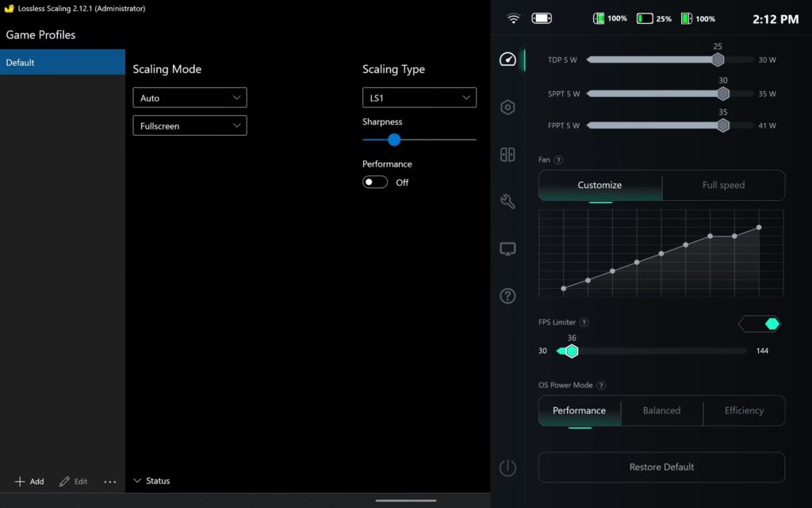
Task: Open the controller layout sidebar icon
Action: point(507,155)
